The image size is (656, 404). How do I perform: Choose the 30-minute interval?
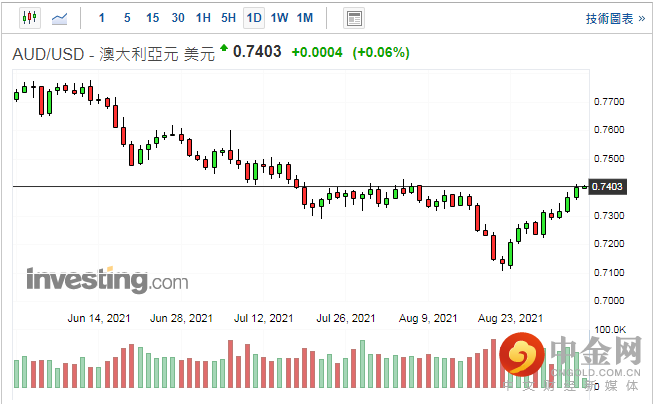click(178, 18)
